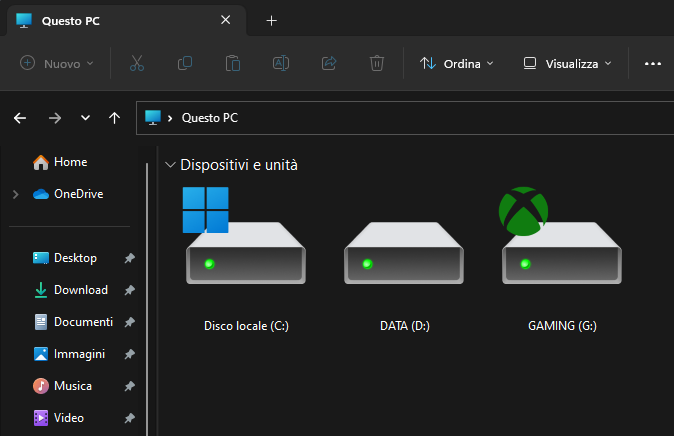Click the Rename icon
This screenshot has height=436, width=674.
coord(281,63)
